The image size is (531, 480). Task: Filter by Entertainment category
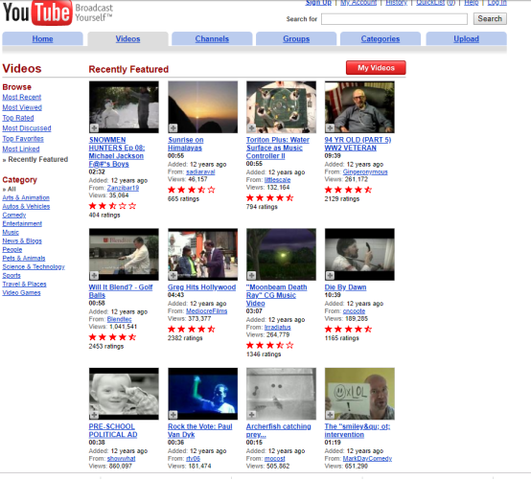[22, 224]
